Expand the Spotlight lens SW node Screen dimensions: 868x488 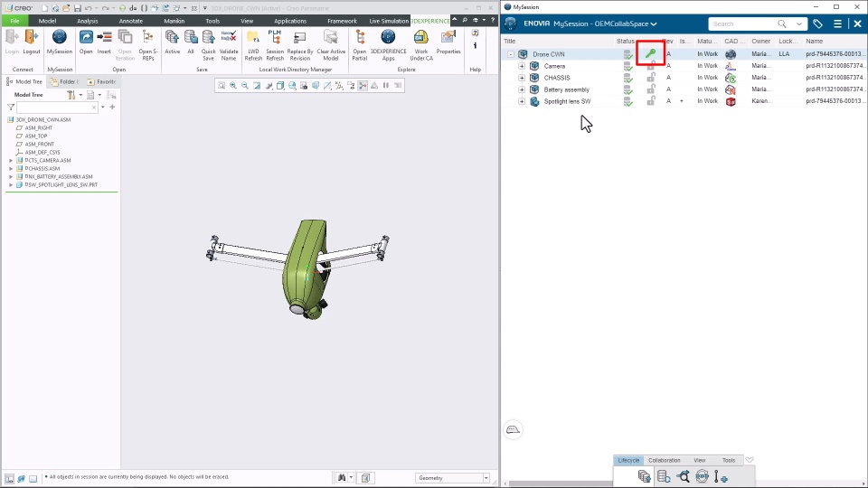[x=522, y=101]
